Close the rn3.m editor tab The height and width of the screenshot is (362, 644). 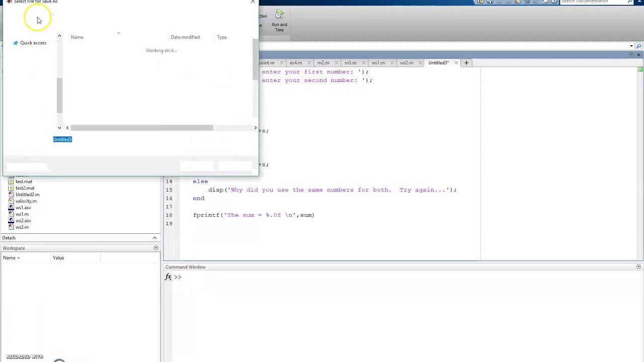363,63
